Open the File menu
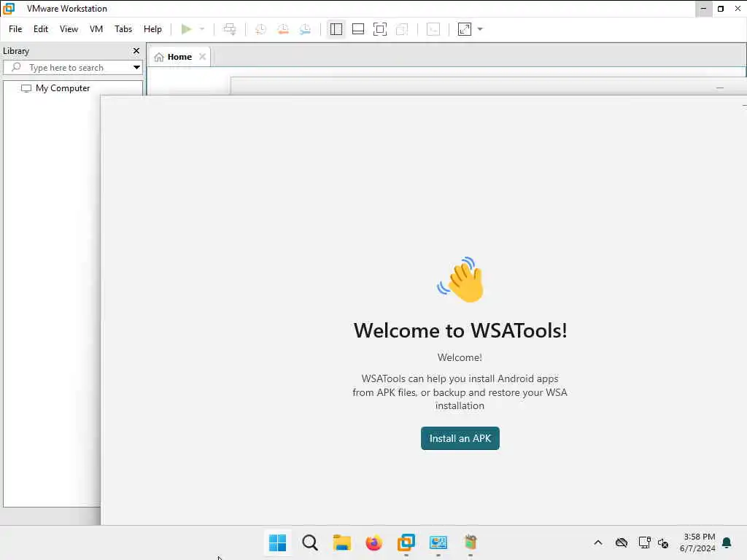The height and width of the screenshot is (560, 747). point(15,29)
